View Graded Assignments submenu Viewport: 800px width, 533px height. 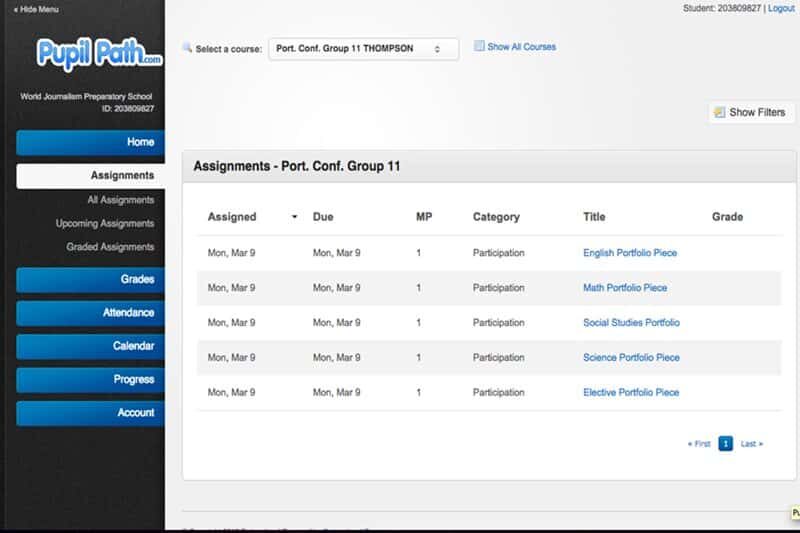click(x=110, y=247)
